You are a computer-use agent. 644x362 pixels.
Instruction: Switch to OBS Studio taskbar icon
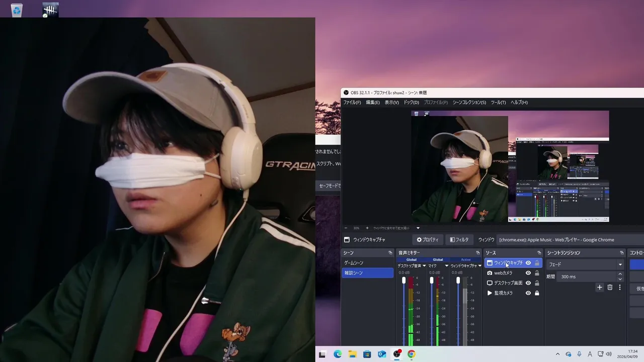(x=397, y=354)
